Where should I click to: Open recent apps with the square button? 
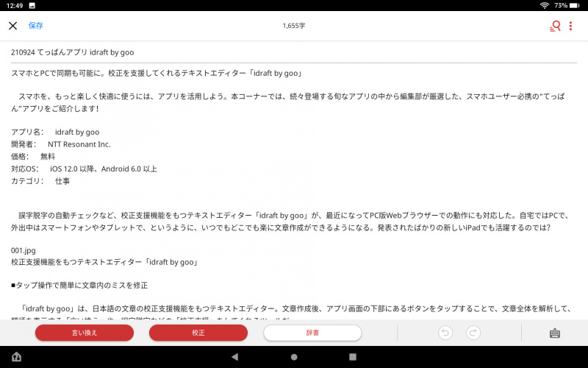tap(353, 357)
